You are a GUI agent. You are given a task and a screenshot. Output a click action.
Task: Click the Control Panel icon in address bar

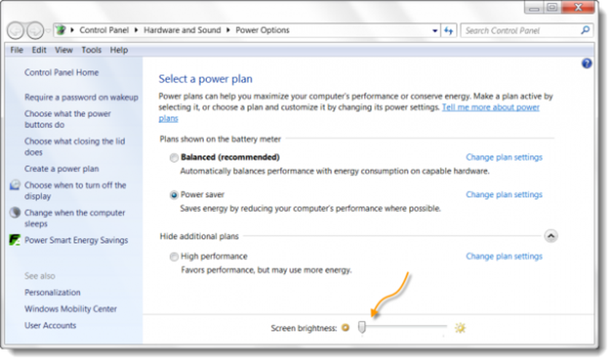(x=60, y=30)
